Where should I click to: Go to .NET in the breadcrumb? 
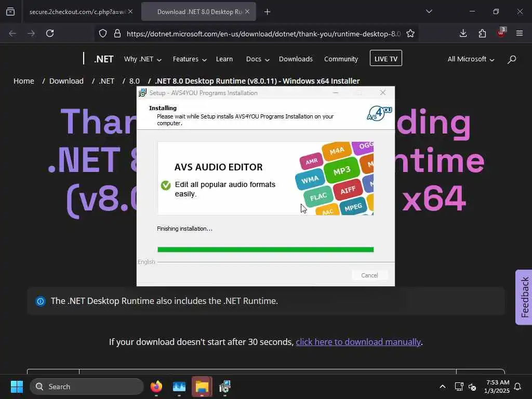point(107,81)
